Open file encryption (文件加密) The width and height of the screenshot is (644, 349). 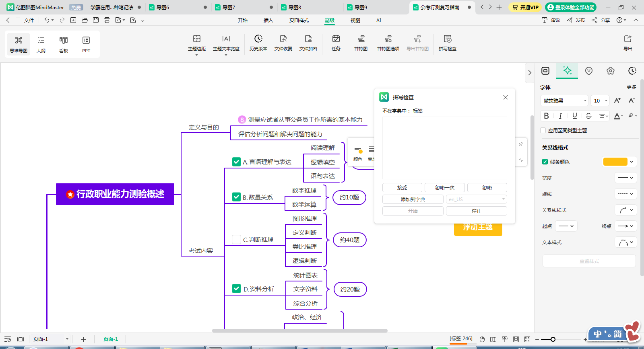click(308, 43)
